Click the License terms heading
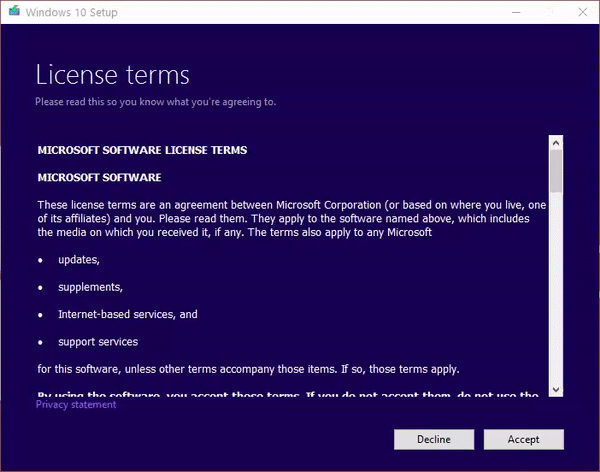Screen dimensions: 600x472 coord(112,75)
